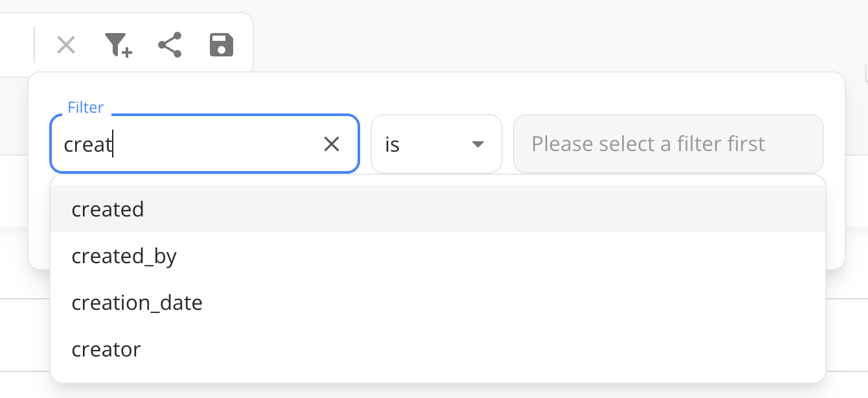
Task: Click the search bar left of the divider
Action: 16,45
